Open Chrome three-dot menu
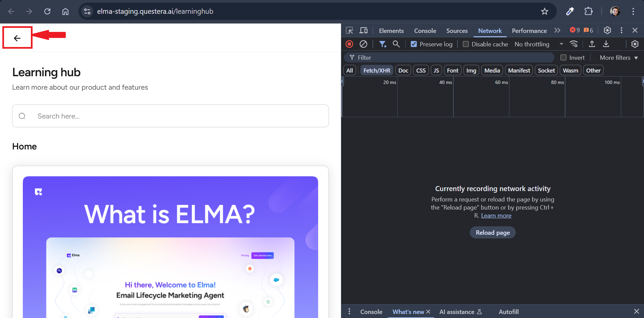The image size is (644, 318). pyautogui.click(x=633, y=11)
